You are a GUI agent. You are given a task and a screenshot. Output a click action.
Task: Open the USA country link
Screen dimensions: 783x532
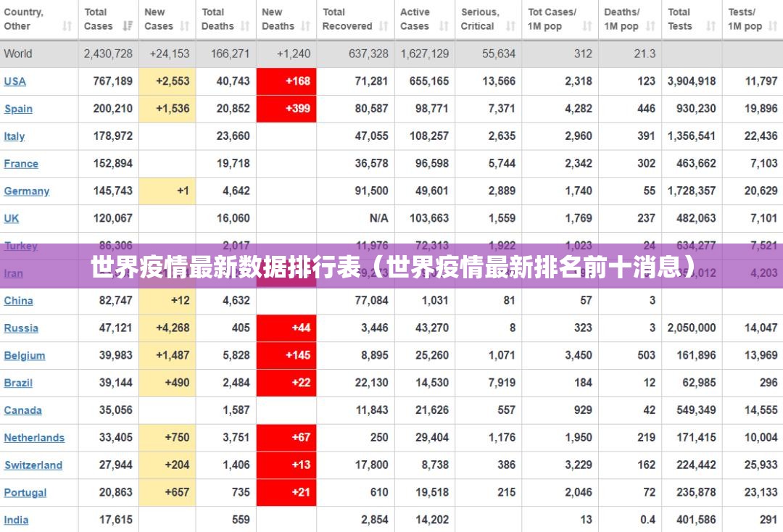(x=16, y=81)
